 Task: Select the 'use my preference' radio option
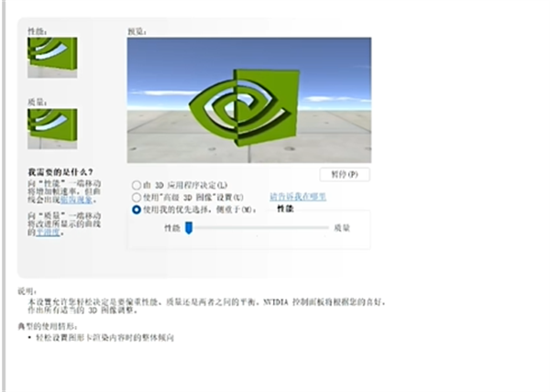(137, 210)
